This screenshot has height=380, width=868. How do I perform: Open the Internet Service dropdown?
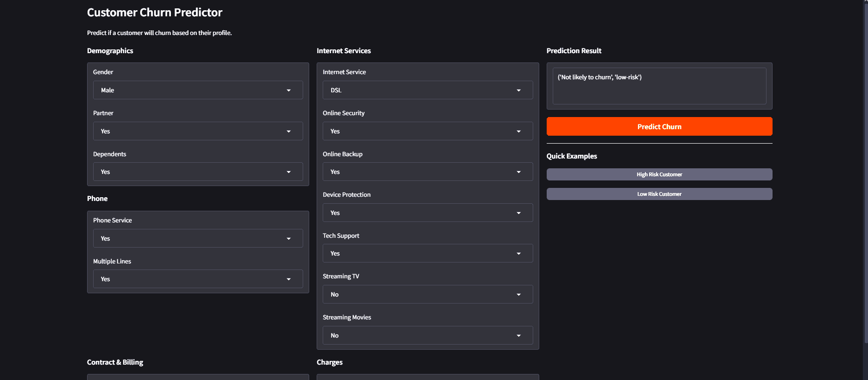(428, 90)
